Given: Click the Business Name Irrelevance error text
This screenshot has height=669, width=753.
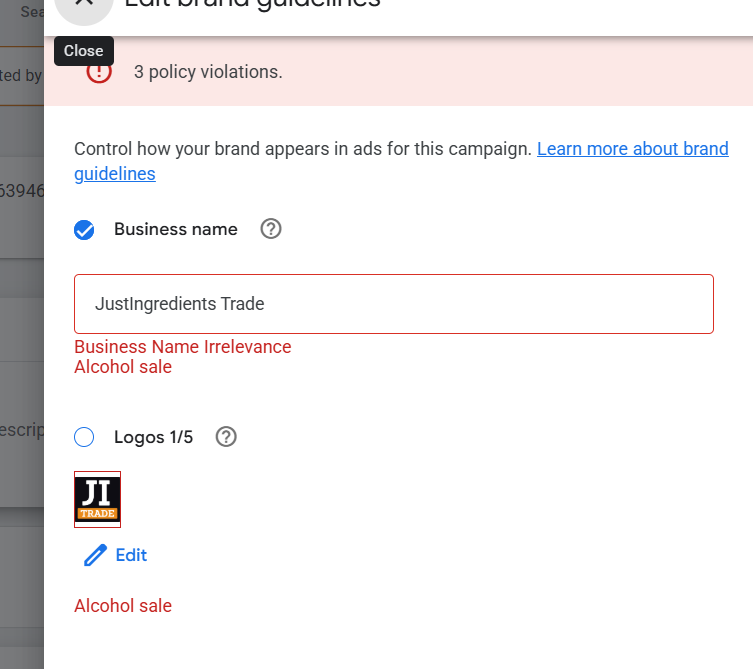Looking at the screenshot, I should tap(182, 347).
